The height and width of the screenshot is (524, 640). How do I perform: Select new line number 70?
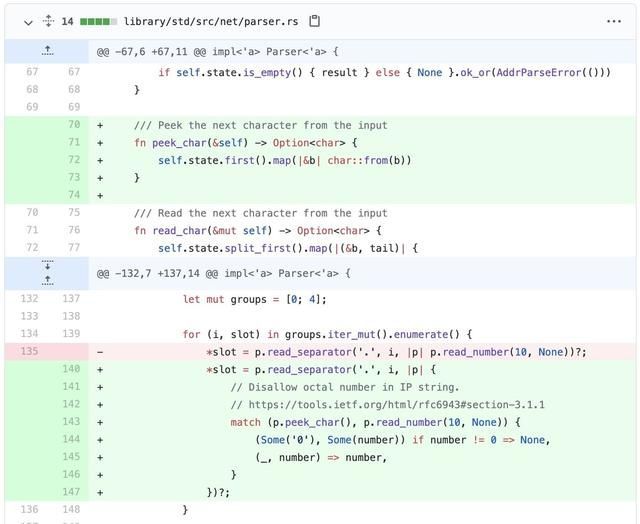[74, 125]
